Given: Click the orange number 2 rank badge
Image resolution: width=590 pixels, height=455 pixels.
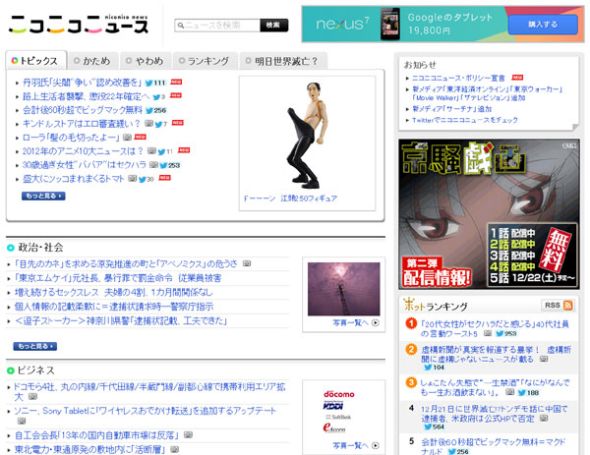Looking at the screenshot, I should click(411, 349).
